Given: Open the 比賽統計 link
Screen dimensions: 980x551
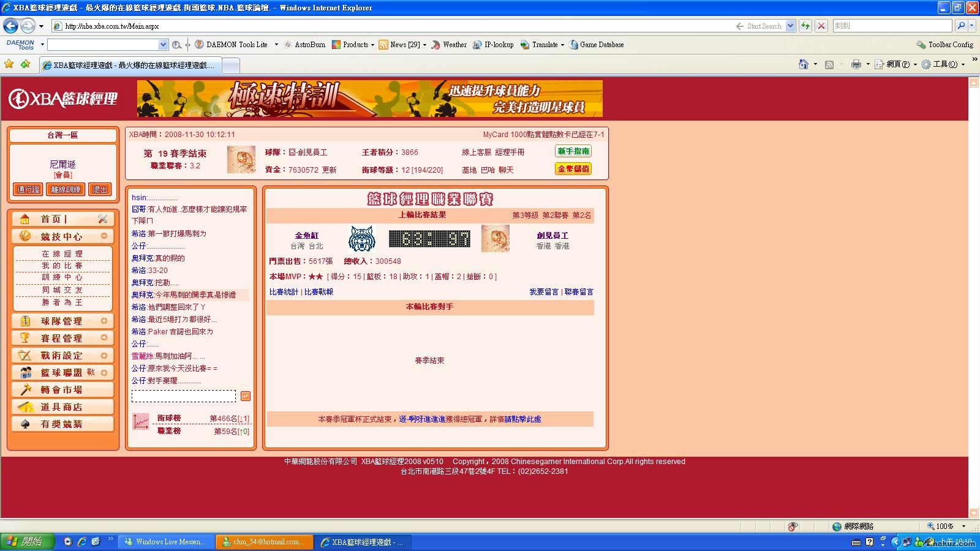Looking at the screenshot, I should click(284, 292).
